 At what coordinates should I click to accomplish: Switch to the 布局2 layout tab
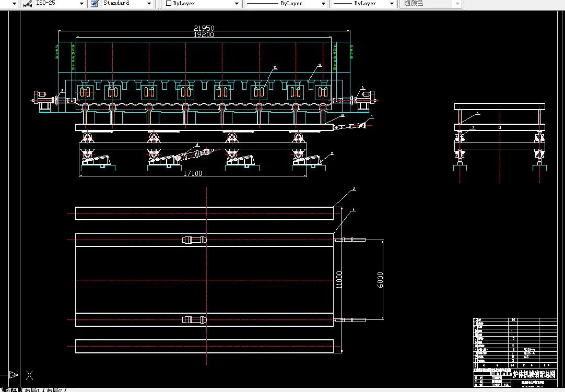(54, 390)
